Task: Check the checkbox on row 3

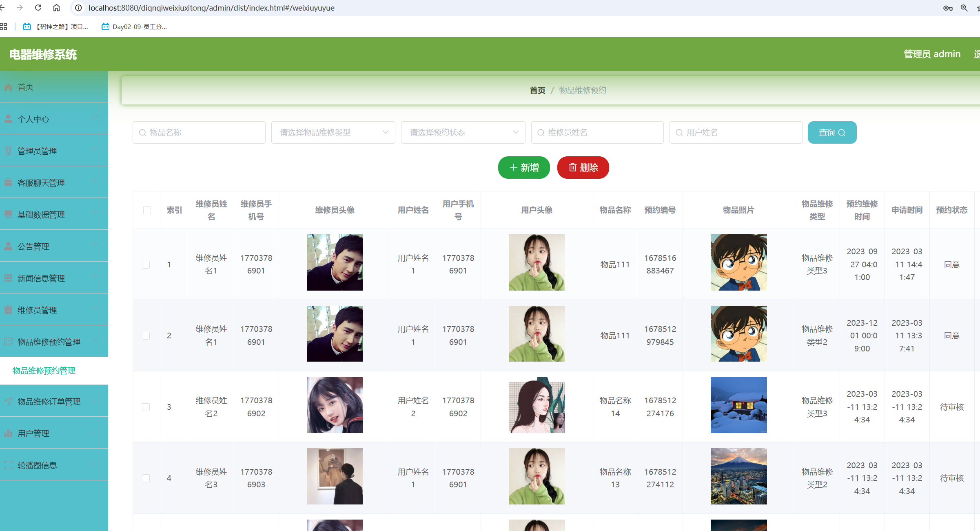Action: click(147, 407)
